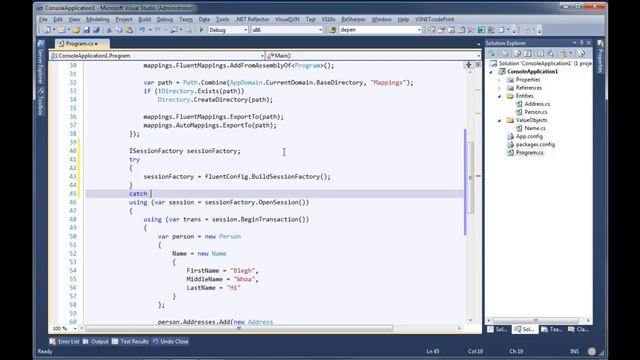
Task: Click the Navigate Backward toolbar icon
Action: point(174,30)
